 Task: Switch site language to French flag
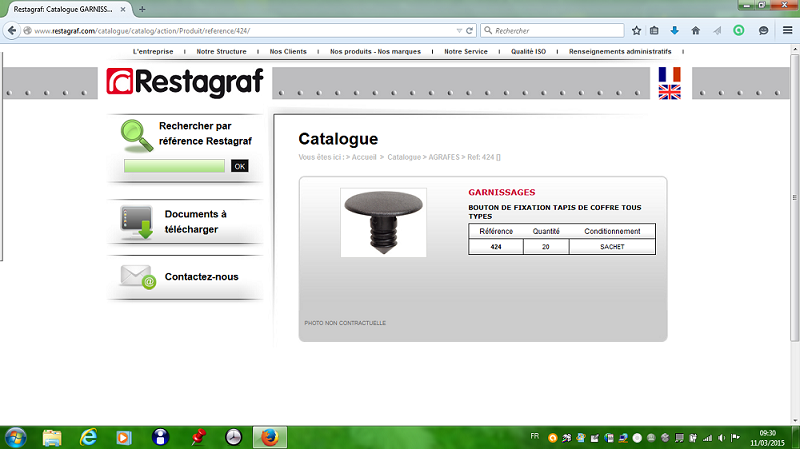point(669,75)
